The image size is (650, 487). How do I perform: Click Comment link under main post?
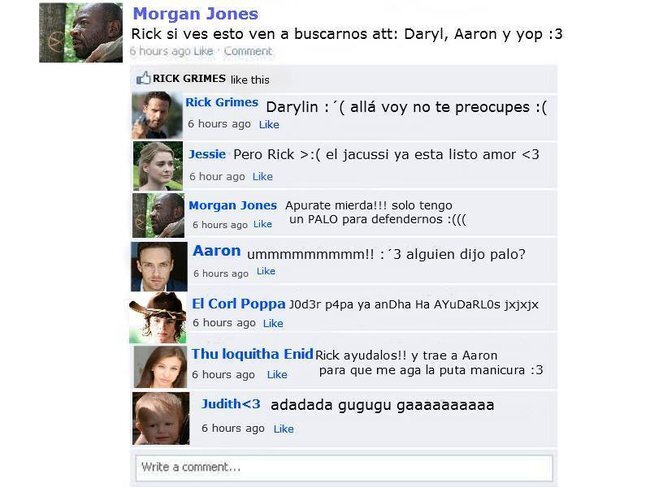pyautogui.click(x=248, y=51)
